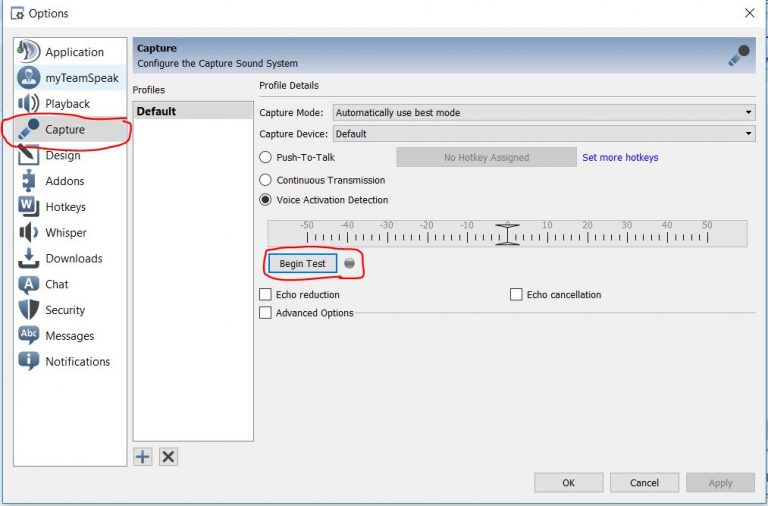Open the Security shield icon
The width and height of the screenshot is (768, 506).
point(29,310)
